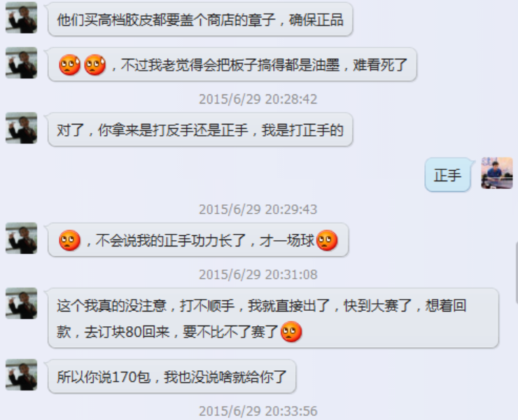The height and width of the screenshot is (420, 518).
Task: Select the 正手 reply bubble
Action: pyautogui.click(x=447, y=175)
